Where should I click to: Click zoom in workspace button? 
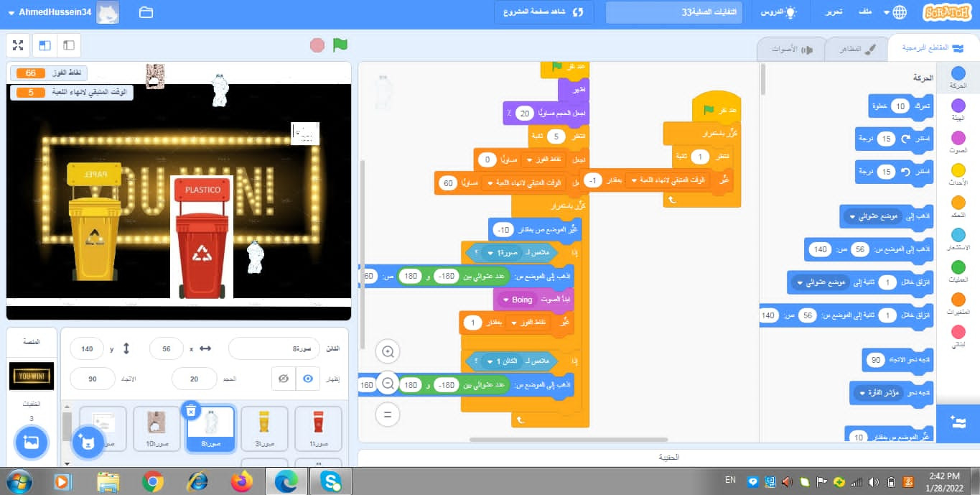[388, 352]
